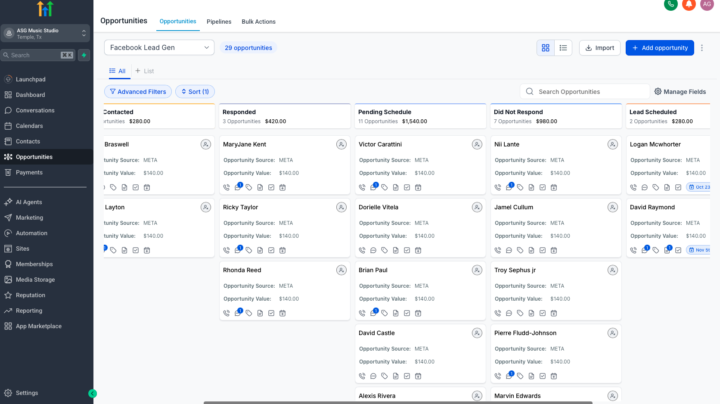
Task: Open calendar icon on Rhonda Reed card
Action: [283, 313]
